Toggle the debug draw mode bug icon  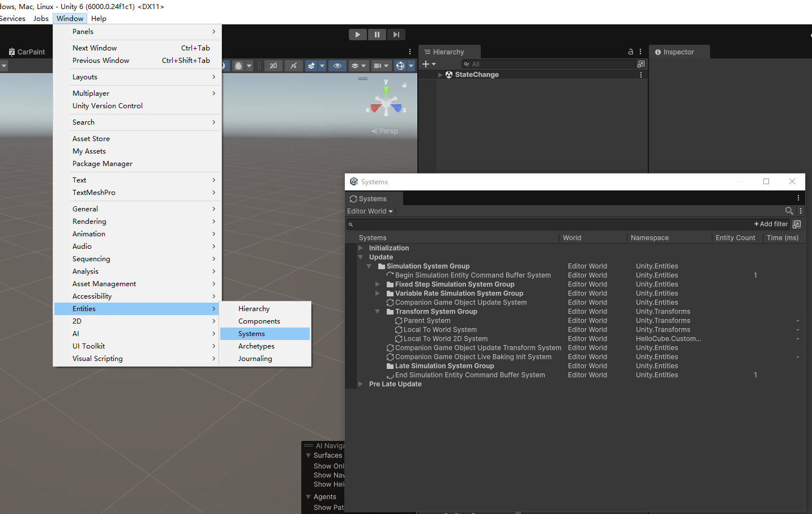click(239, 66)
